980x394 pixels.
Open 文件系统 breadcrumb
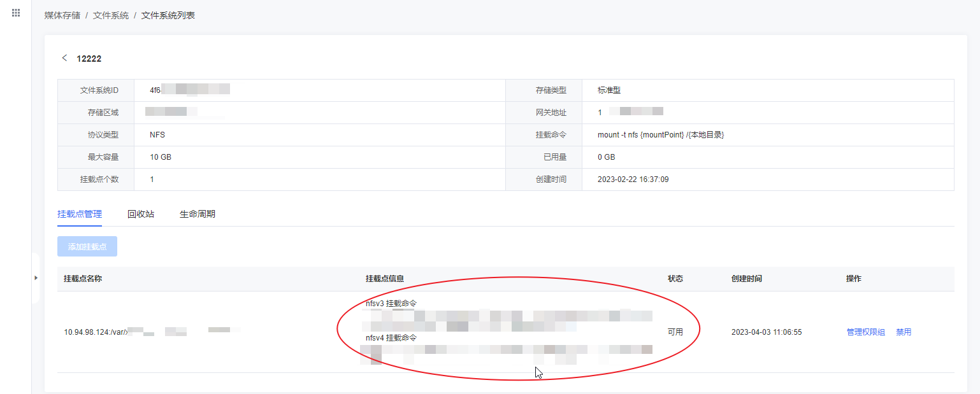pos(111,15)
